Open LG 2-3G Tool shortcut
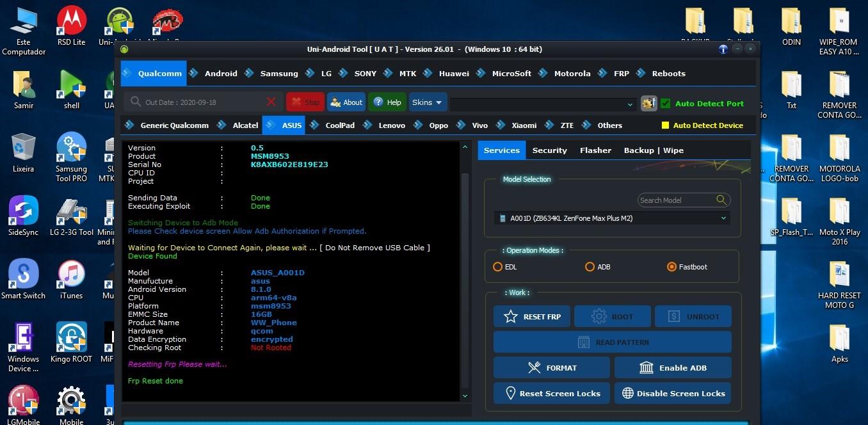This screenshot has width=868, height=425. [x=71, y=216]
